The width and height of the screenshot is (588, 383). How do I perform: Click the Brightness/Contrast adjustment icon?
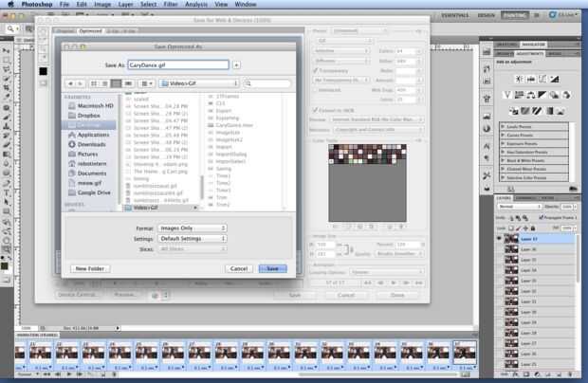click(x=519, y=79)
